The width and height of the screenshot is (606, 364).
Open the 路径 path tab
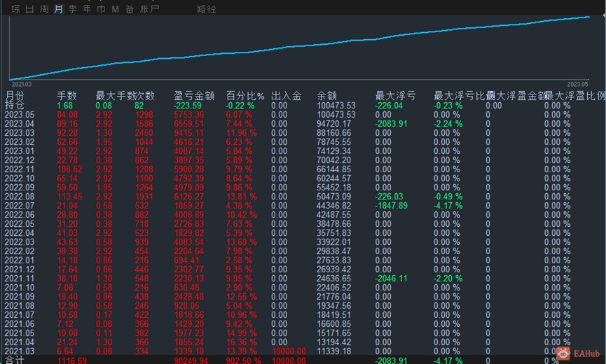click(207, 9)
